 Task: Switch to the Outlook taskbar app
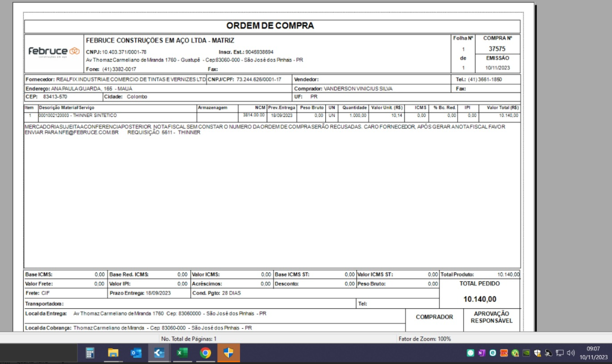136,353
